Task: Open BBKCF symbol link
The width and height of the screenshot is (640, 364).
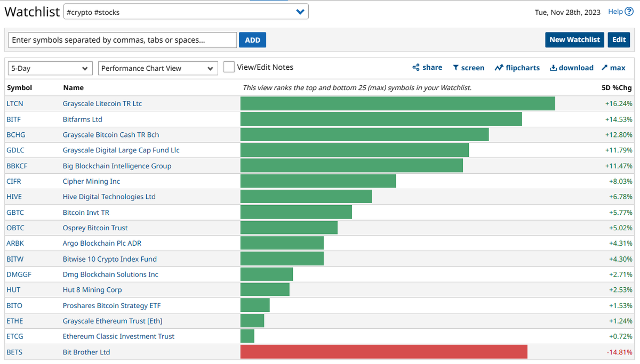Action: [17, 166]
